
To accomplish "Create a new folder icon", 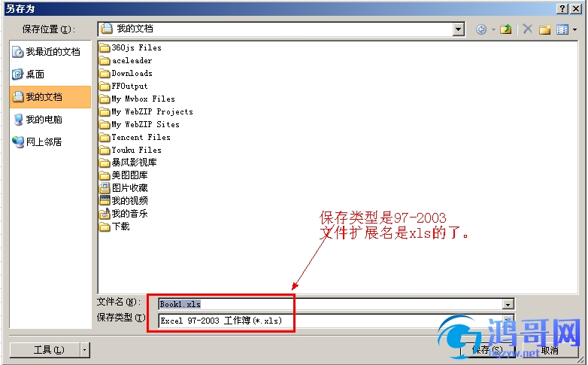I will click(x=545, y=29).
